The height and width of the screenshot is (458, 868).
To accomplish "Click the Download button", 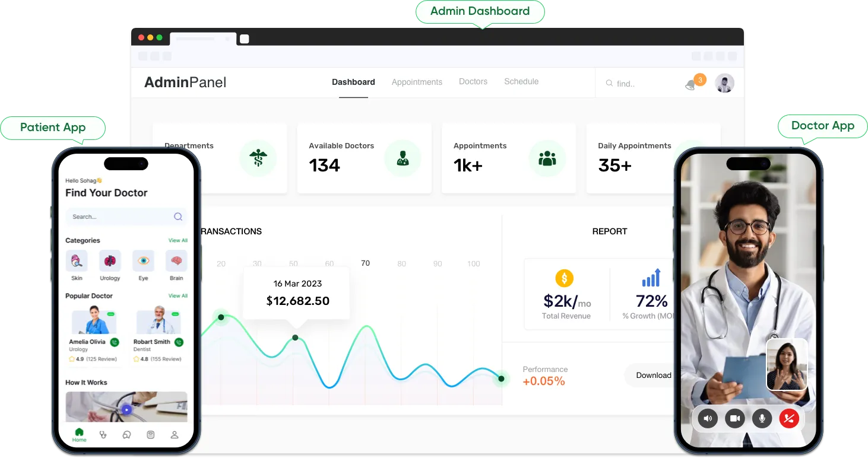I will click(x=653, y=375).
